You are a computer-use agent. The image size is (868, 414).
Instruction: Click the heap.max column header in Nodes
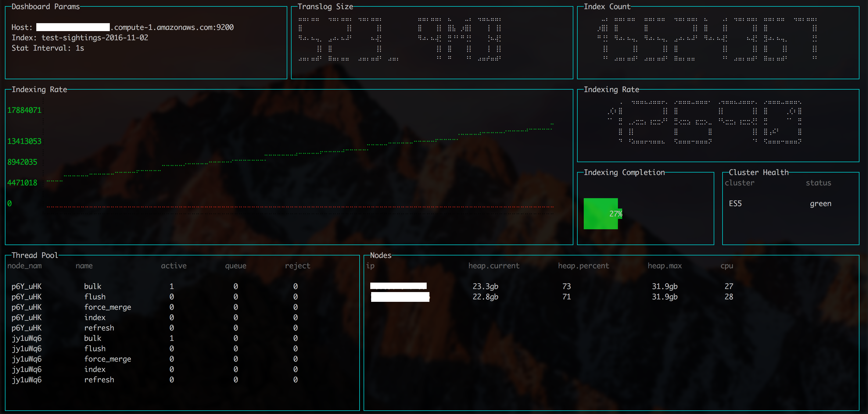[665, 266]
